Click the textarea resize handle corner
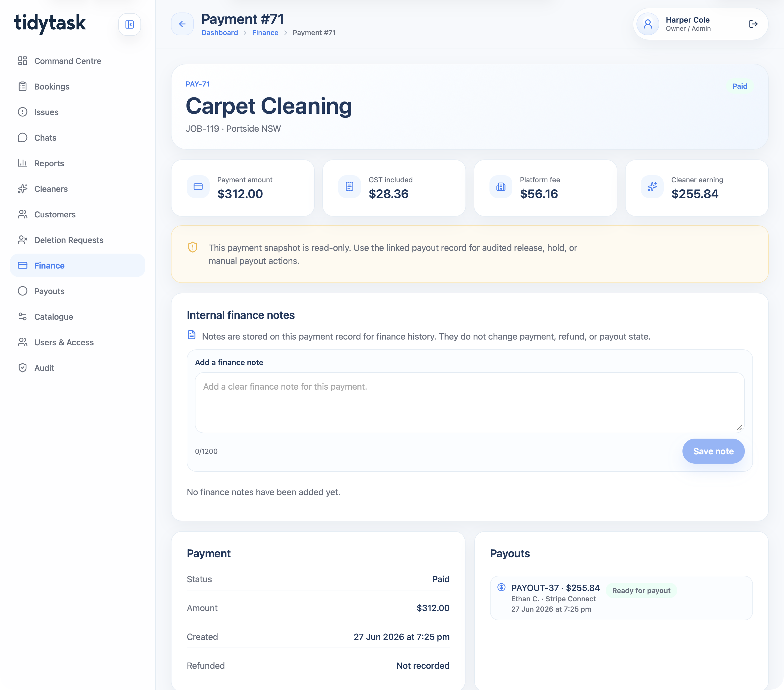Image resolution: width=784 pixels, height=690 pixels. tap(739, 428)
